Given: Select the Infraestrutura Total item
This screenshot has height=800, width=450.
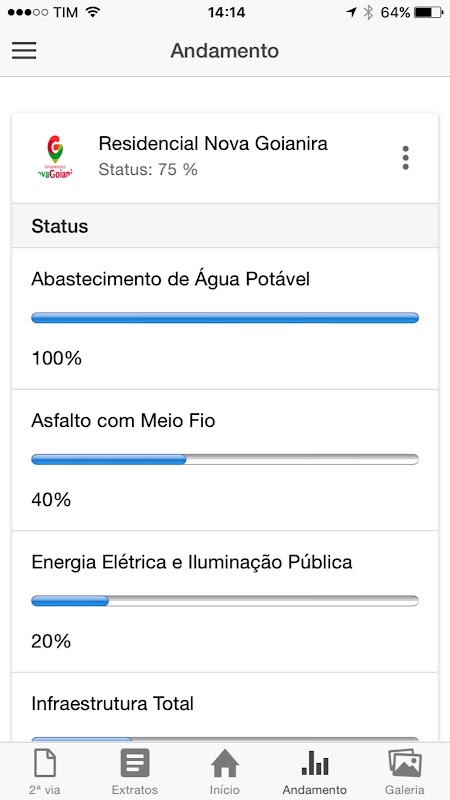Looking at the screenshot, I should 225,707.
